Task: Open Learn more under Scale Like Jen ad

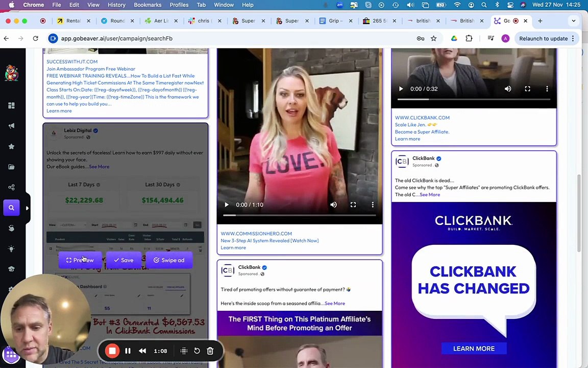Action: pos(407,139)
